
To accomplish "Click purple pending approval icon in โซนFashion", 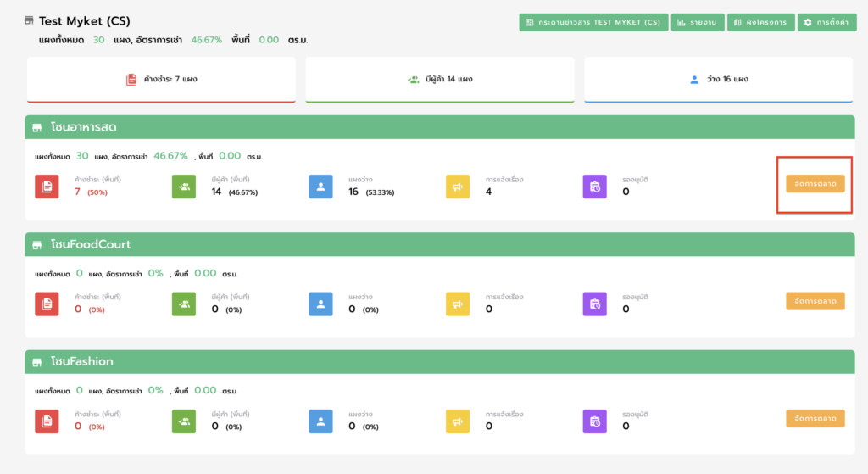I will pos(595,421).
